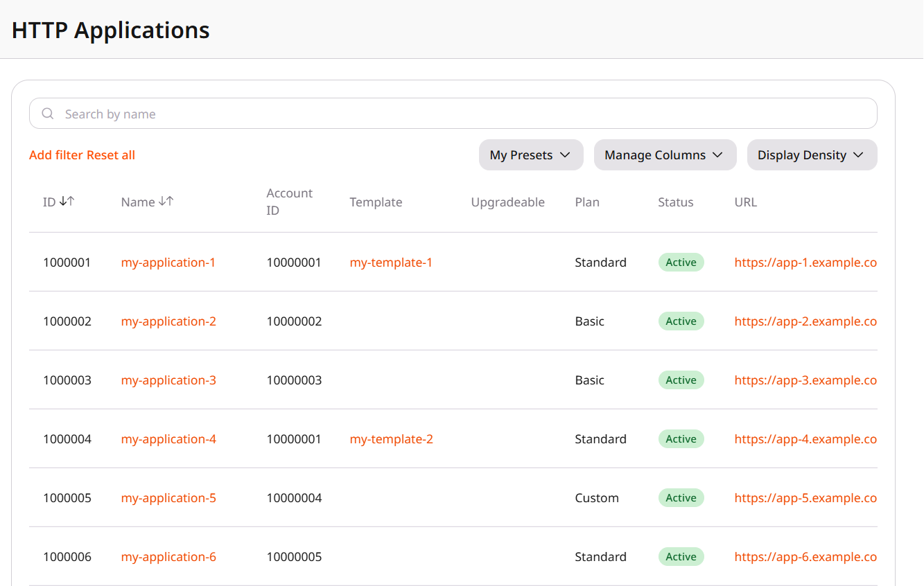Sort by Name using the arrows icon
This screenshot has width=924, height=586.
[x=166, y=202]
